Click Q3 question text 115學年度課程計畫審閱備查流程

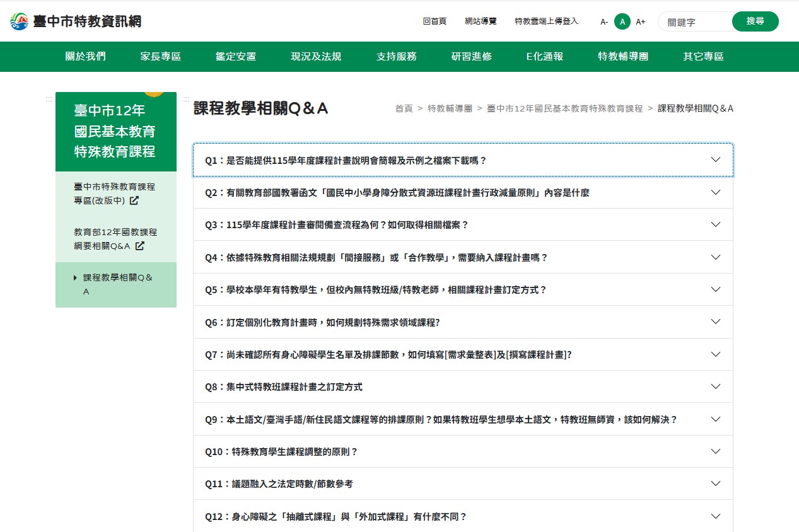point(337,225)
